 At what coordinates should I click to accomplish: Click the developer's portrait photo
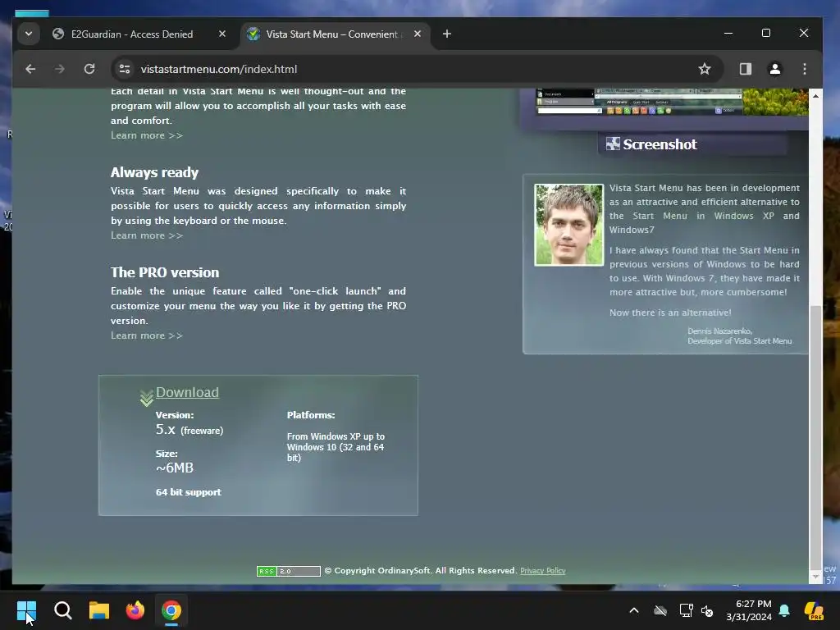(569, 225)
